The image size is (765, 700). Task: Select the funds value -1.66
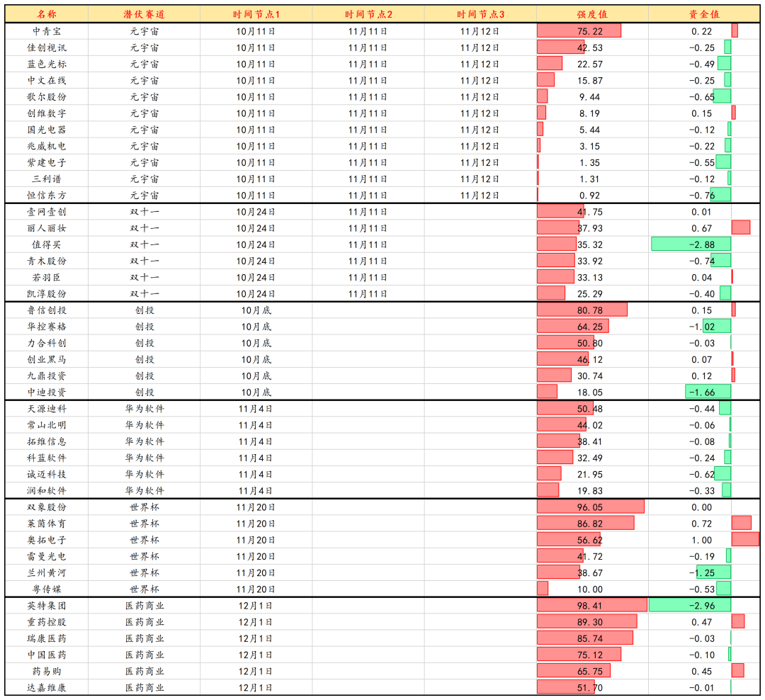tap(701, 393)
